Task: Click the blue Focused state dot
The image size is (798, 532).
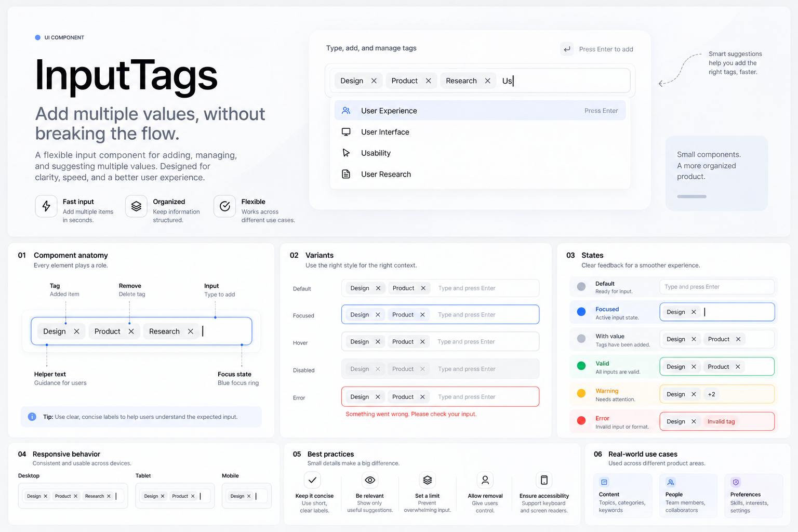Action: [581, 312]
